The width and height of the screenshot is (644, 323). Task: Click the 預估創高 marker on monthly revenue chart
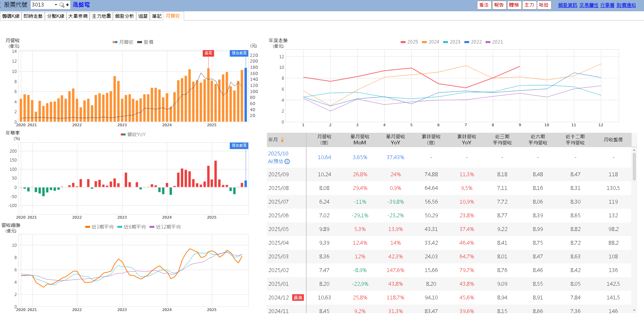pyautogui.click(x=239, y=53)
